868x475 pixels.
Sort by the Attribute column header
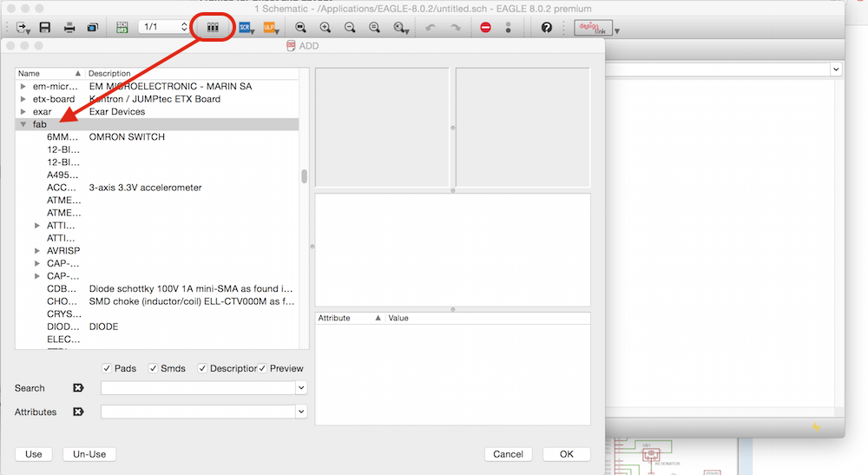[x=349, y=318]
